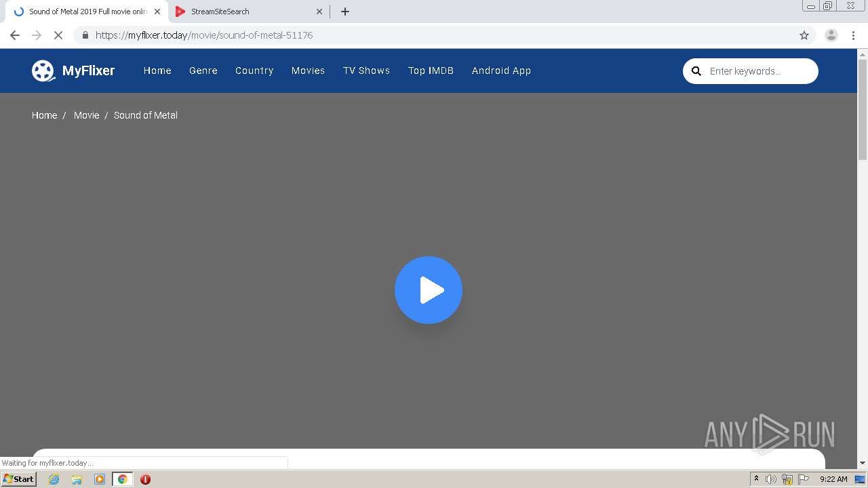Click the Show desktop tray button
This screenshot has width=868, height=488.
[x=860, y=479]
